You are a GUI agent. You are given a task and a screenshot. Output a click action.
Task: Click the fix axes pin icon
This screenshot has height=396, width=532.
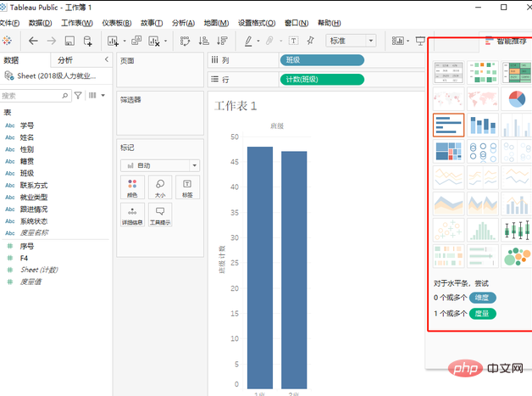click(x=310, y=41)
